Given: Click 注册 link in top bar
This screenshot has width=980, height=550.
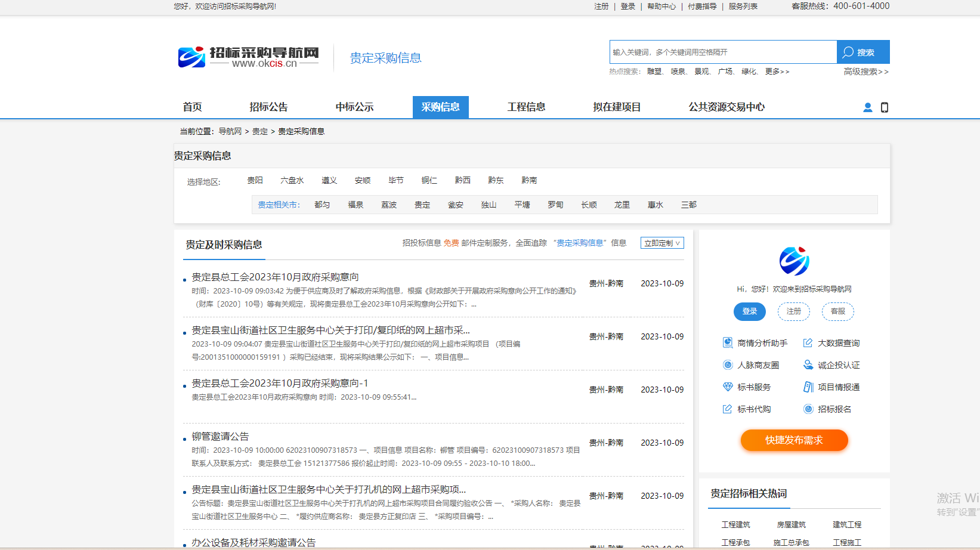Looking at the screenshot, I should tap(601, 7).
